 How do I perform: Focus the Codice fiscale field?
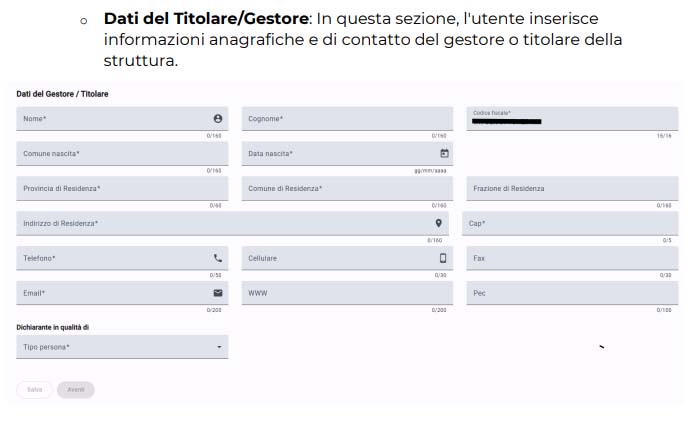point(572,119)
